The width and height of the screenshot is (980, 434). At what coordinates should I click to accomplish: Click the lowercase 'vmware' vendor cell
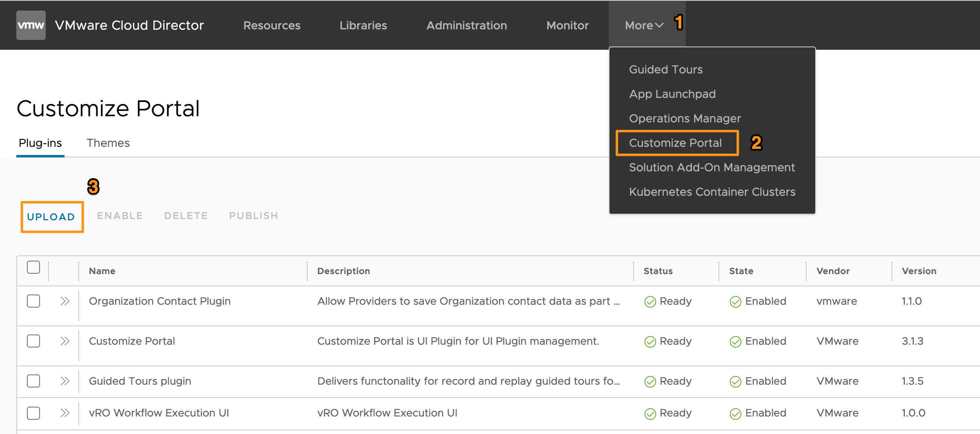point(837,301)
